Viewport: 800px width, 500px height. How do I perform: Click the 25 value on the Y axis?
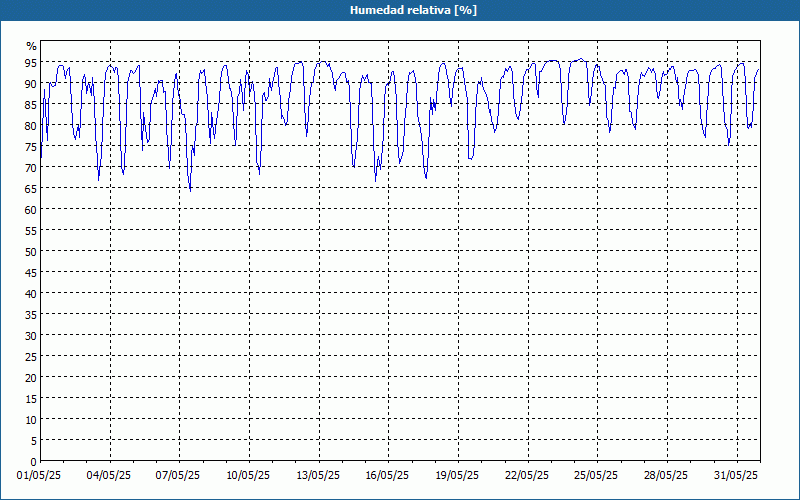31,357
